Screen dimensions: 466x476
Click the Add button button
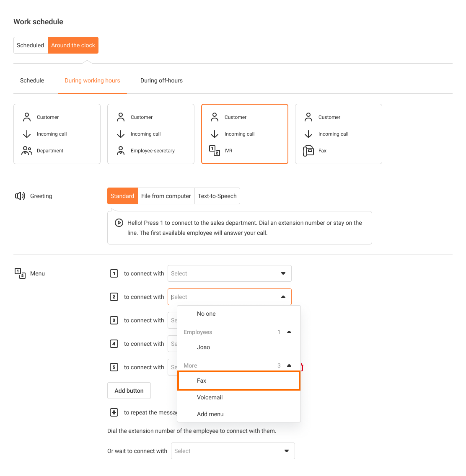coord(129,391)
